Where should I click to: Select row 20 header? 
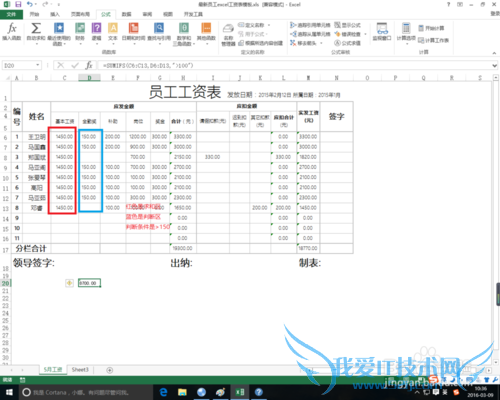coord(5,283)
